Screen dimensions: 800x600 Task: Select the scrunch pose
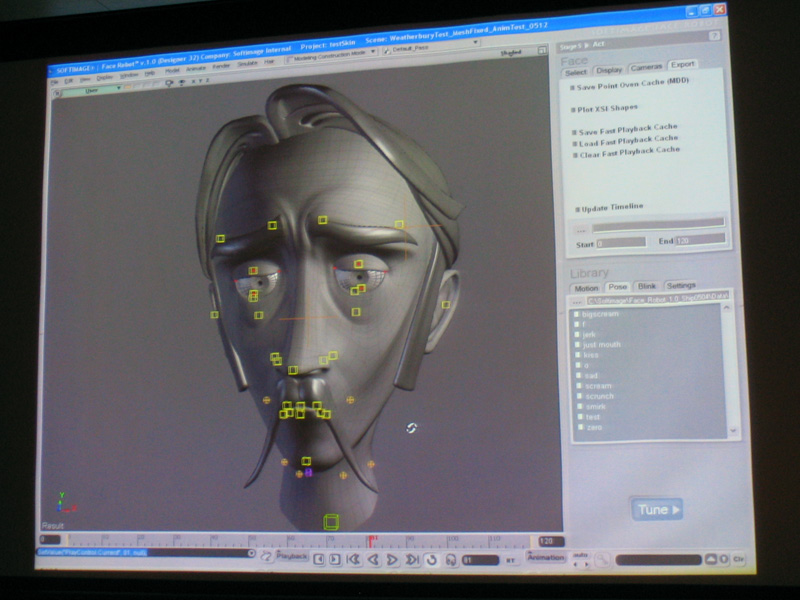595,396
